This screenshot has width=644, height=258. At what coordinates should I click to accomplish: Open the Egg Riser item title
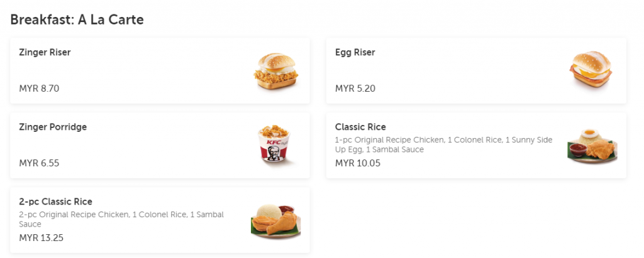point(355,53)
